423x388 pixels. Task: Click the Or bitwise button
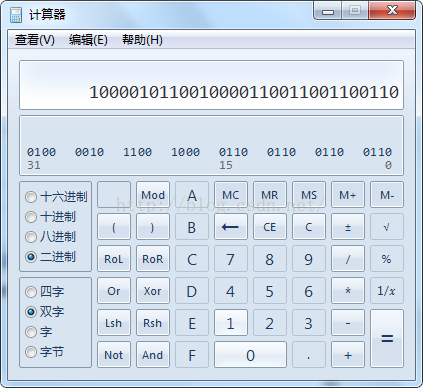tap(114, 291)
